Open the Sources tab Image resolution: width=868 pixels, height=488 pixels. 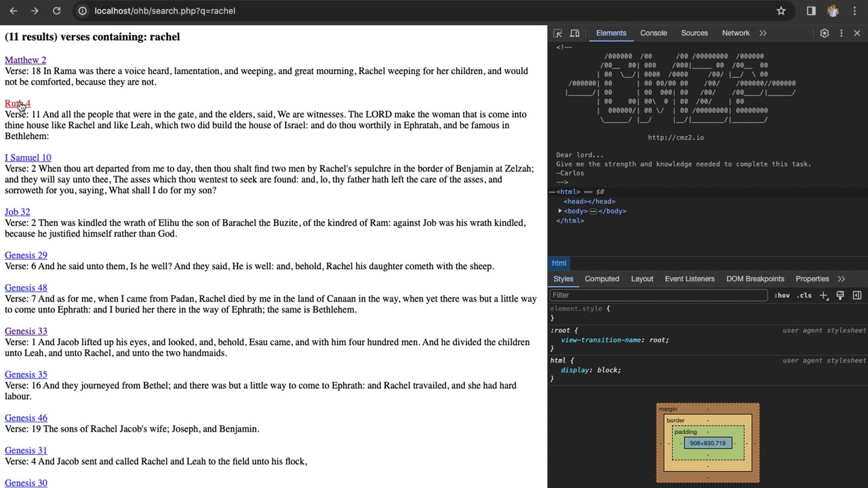694,33
